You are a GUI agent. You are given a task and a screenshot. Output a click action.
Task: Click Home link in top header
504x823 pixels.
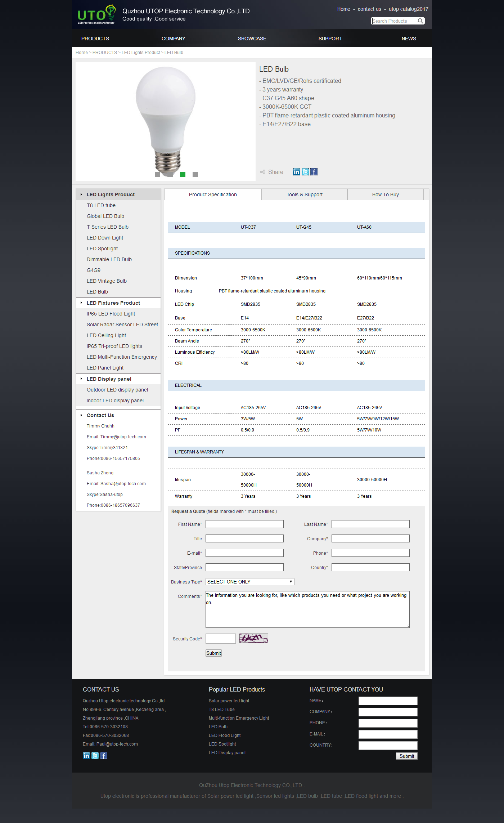click(x=344, y=9)
